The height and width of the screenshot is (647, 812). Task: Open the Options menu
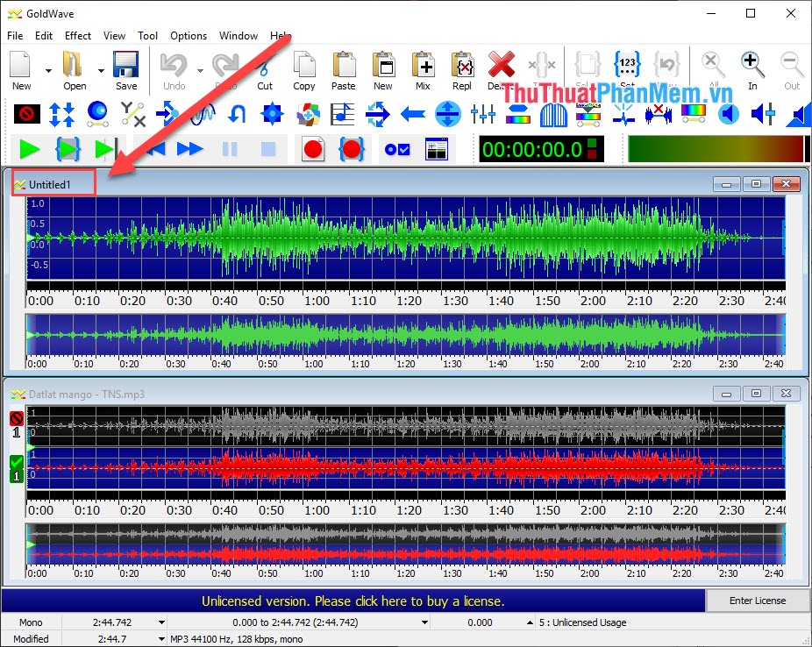click(188, 36)
